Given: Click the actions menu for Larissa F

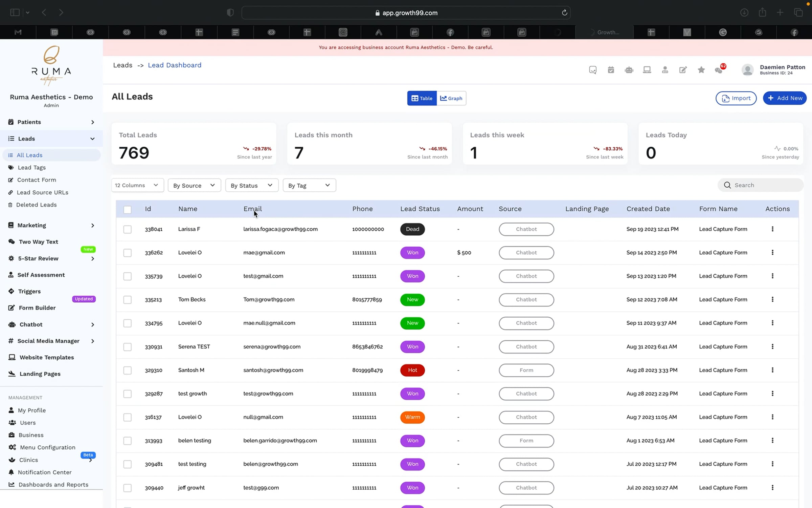Looking at the screenshot, I should pyautogui.click(x=772, y=229).
